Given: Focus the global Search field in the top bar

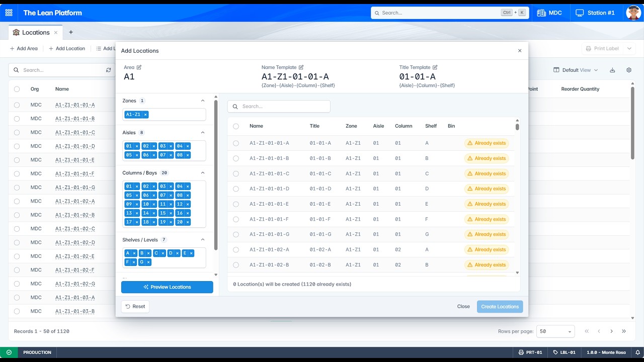Looking at the screenshot, I should [x=449, y=13].
